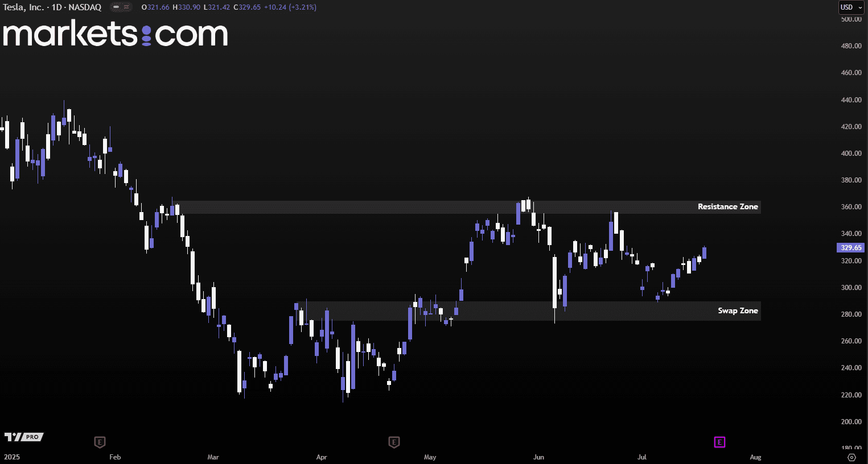Click the Aug label on time axis
Screen dimensions: 868x464
click(755, 457)
